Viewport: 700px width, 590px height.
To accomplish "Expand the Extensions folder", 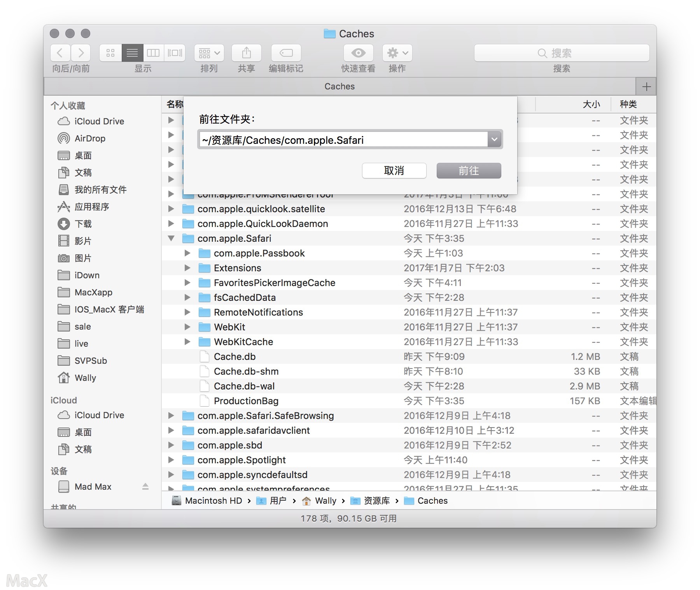I will pos(187,268).
